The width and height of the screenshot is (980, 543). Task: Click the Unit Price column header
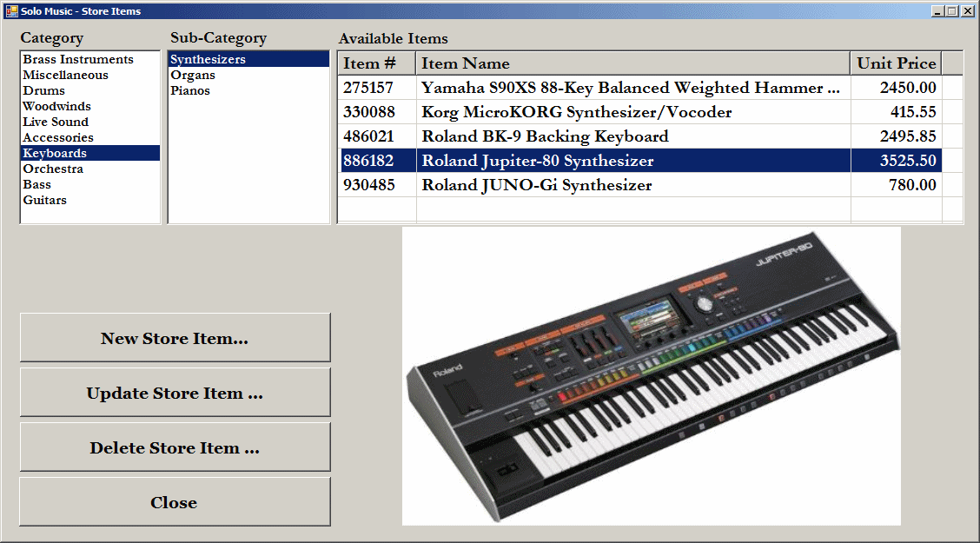[x=897, y=63]
